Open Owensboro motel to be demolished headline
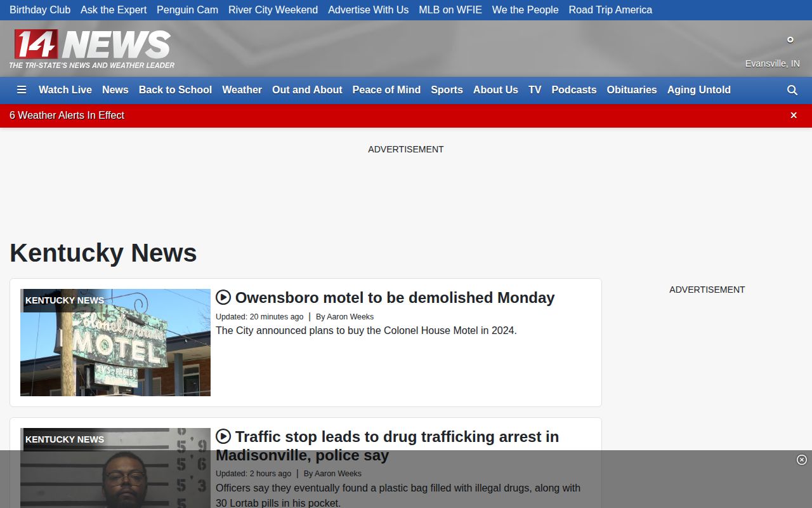Viewport: 812px width, 508px height. pyautogui.click(x=395, y=297)
